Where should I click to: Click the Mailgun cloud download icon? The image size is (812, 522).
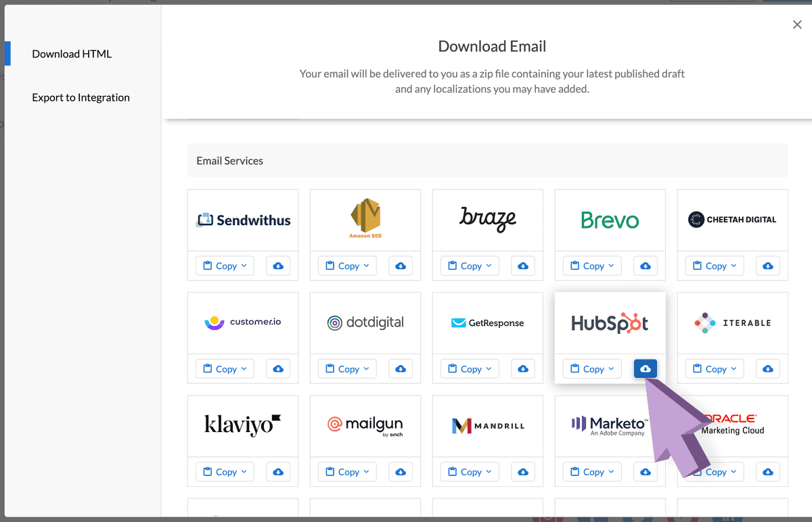[x=401, y=471]
